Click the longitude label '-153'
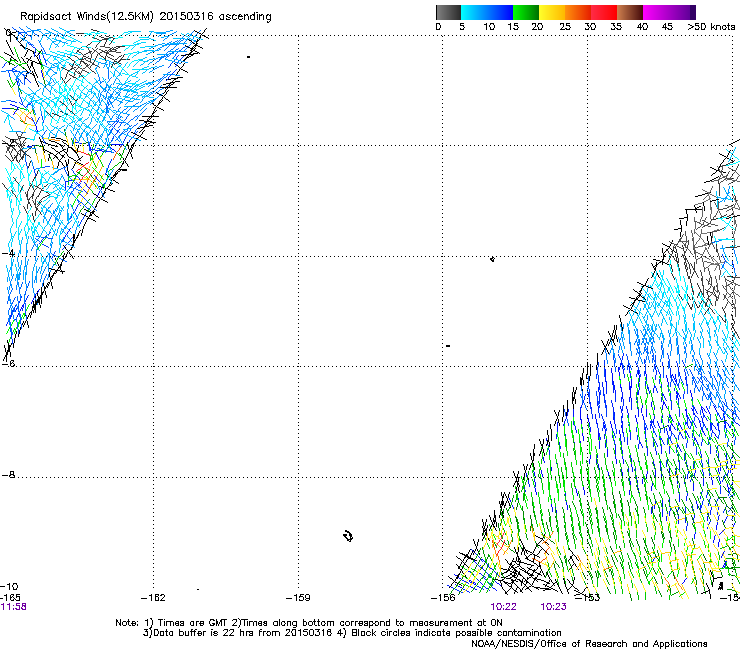The image size is (740, 650). point(588,598)
